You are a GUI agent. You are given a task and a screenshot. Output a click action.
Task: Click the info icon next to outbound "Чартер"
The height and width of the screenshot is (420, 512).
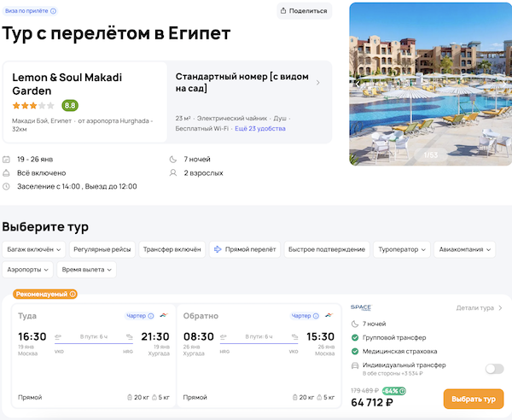click(151, 316)
